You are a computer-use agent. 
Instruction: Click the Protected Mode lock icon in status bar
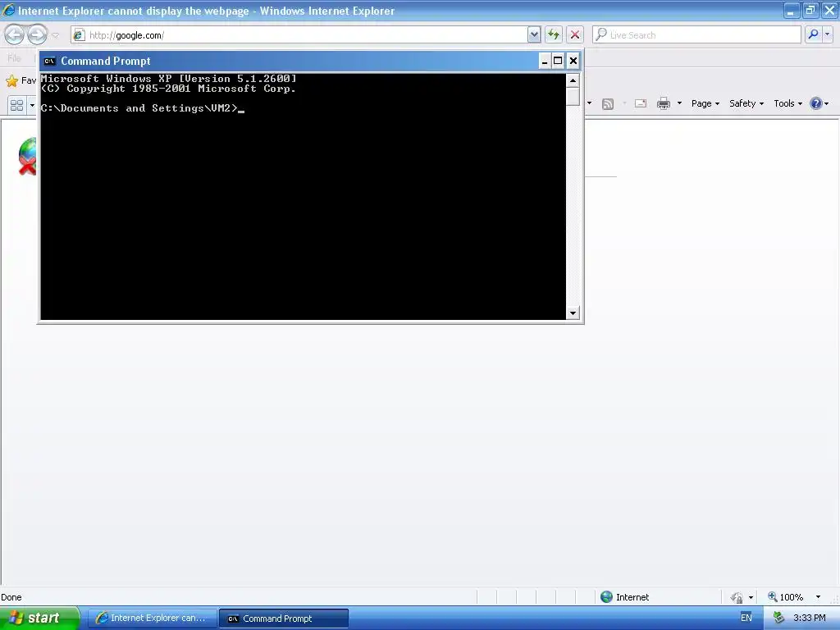coord(737,597)
